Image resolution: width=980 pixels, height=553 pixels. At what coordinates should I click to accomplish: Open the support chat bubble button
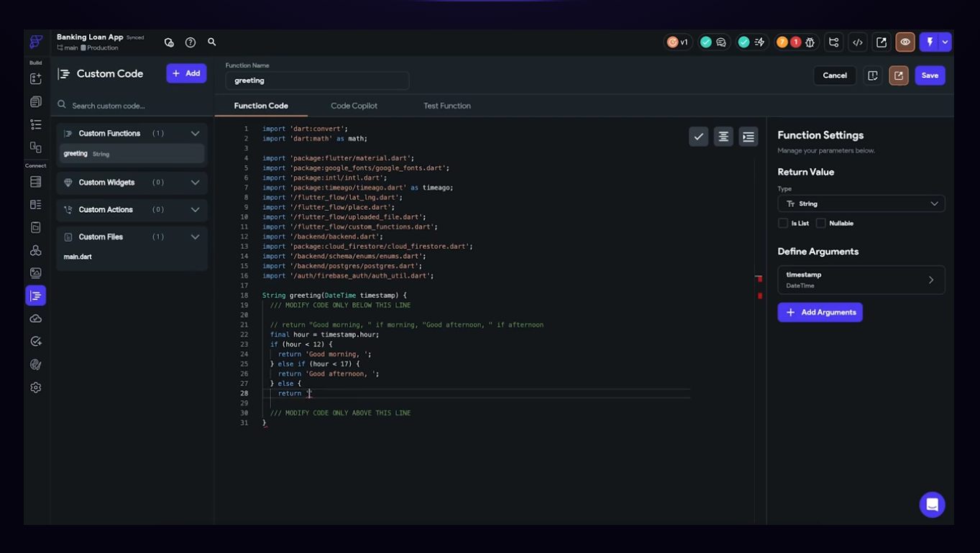coord(932,505)
